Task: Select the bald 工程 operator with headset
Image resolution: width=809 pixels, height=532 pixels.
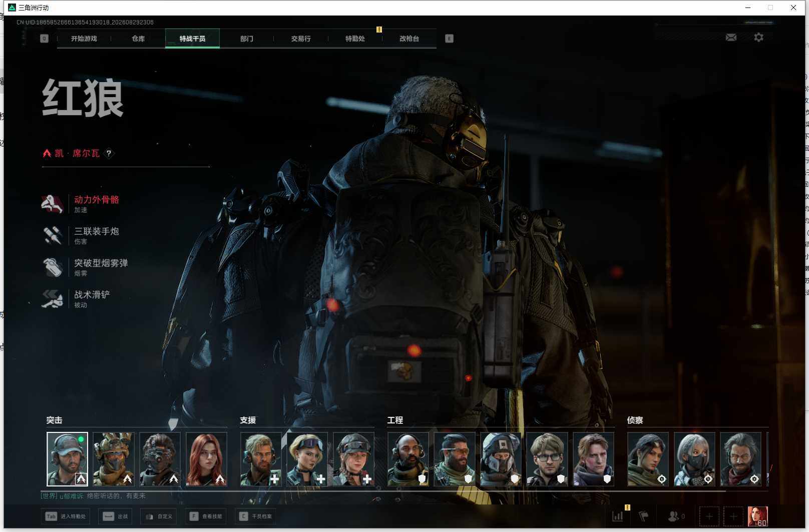Action: pyautogui.click(x=408, y=459)
